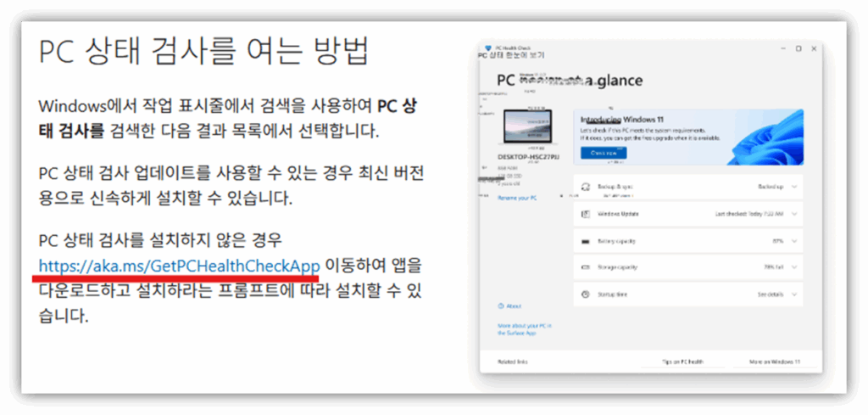Expand the Battery capacity chevron
Viewport: 868px width, 415px height.
point(793,241)
